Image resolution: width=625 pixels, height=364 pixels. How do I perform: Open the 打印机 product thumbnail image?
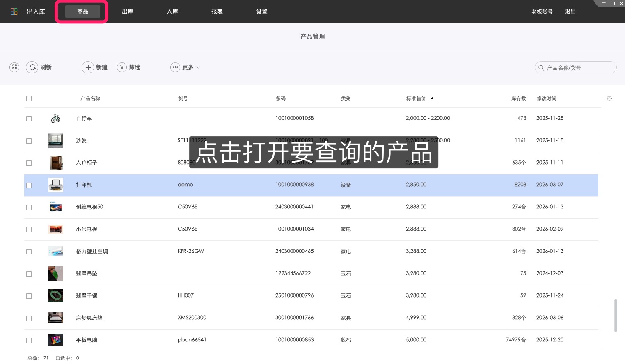coord(56,185)
